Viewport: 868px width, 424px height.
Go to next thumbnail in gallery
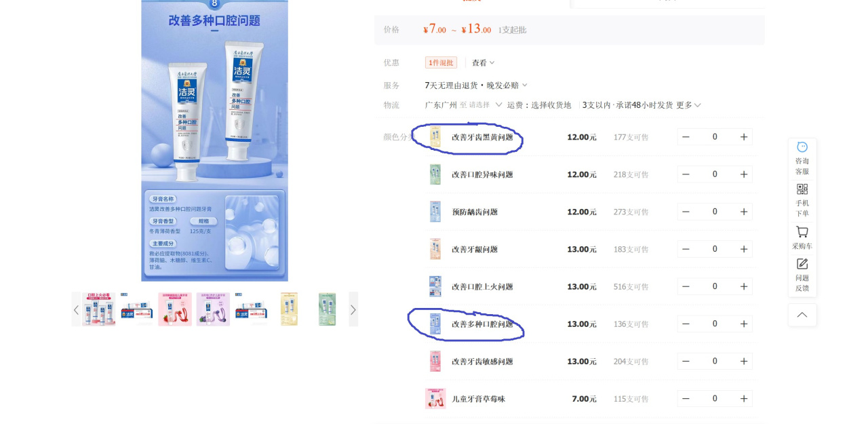click(353, 310)
